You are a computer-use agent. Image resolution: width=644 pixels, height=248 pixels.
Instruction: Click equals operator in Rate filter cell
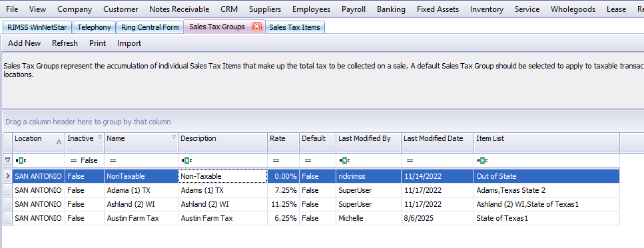point(276,161)
